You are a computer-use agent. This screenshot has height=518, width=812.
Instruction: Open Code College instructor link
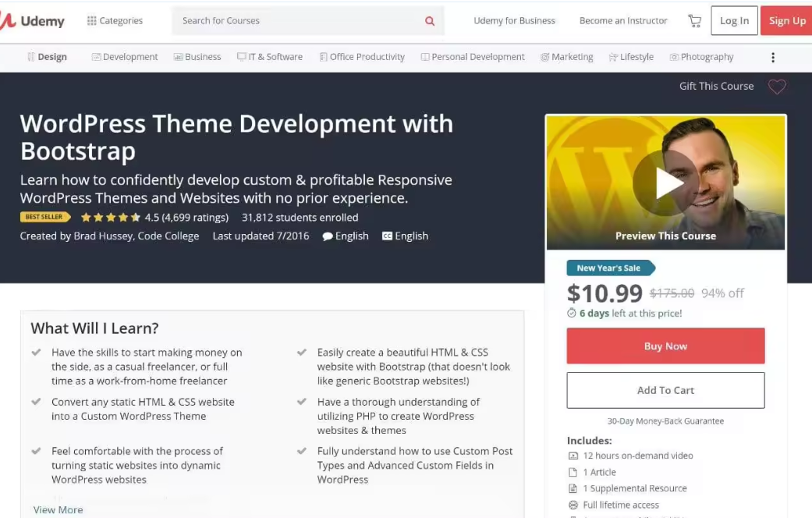point(168,236)
